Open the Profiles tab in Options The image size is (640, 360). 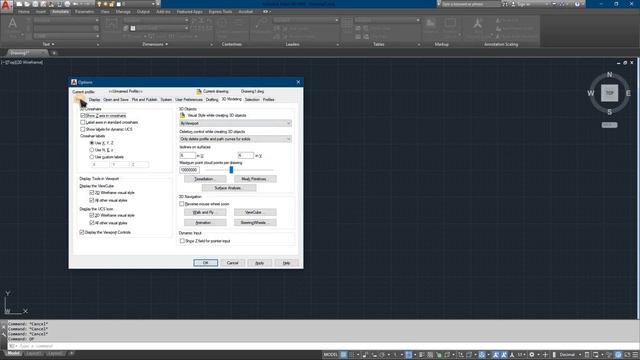click(269, 100)
